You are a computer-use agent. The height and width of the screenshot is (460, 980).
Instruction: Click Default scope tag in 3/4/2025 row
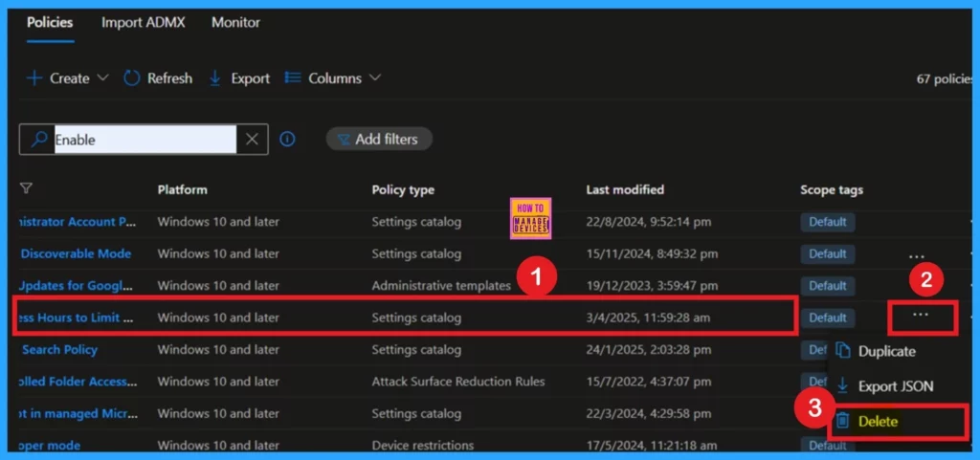(828, 318)
